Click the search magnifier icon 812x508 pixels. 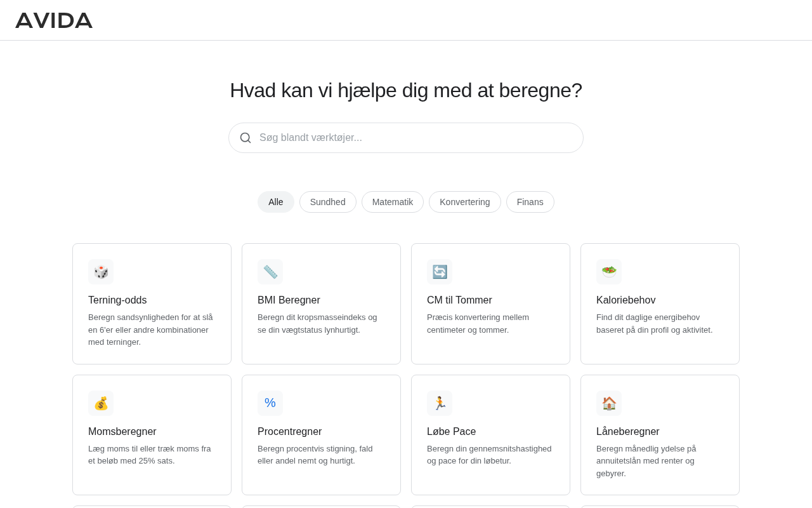click(x=246, y=138)
